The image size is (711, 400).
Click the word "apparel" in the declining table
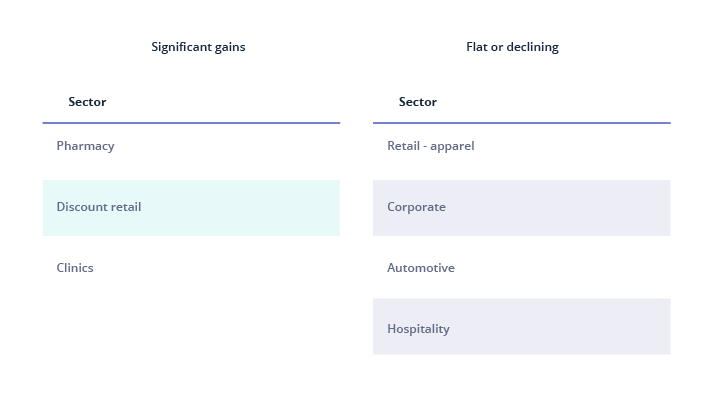(x=452, y=146)
